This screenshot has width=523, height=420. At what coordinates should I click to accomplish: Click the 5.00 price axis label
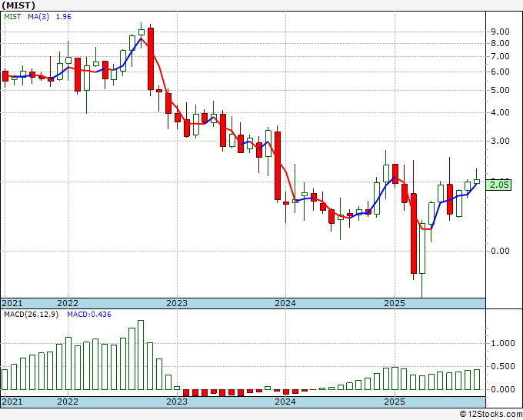point(500,90)
